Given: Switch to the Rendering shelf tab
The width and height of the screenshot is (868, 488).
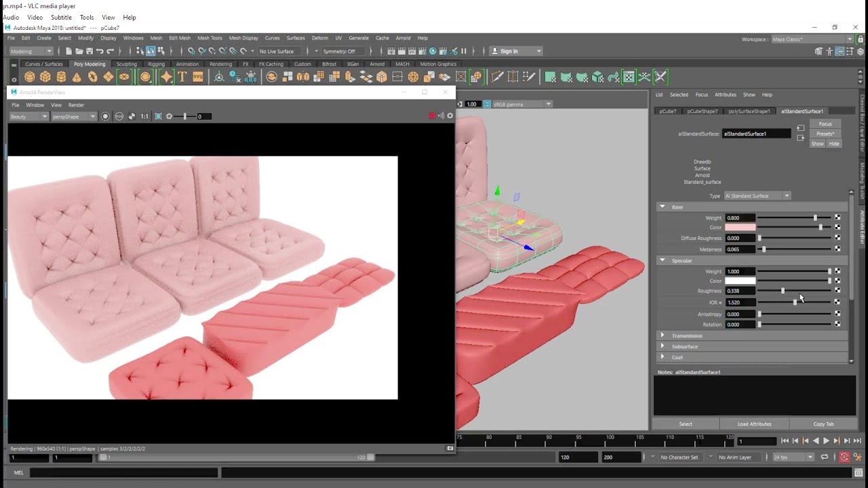Looking at the screenshot, I should pos(220,64).
